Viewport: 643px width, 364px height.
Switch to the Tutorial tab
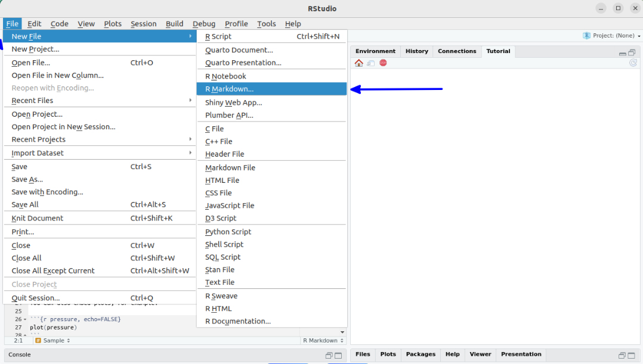point(498,51)
